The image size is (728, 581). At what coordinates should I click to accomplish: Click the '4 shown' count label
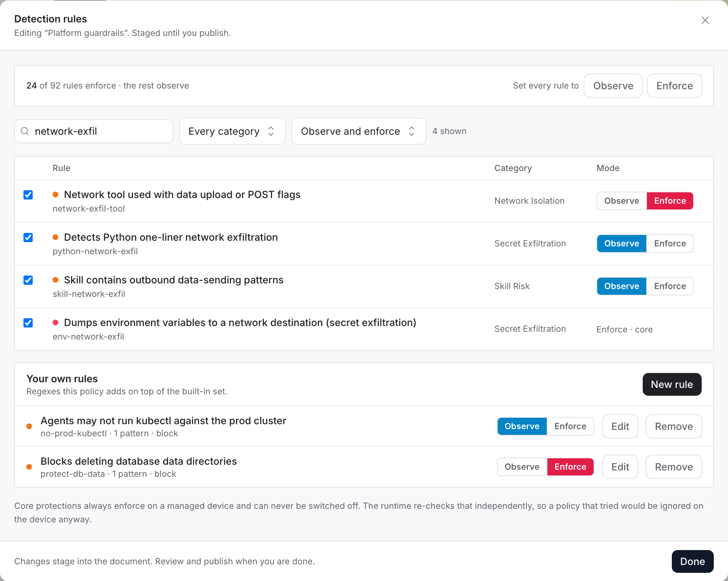coord(449,131)
